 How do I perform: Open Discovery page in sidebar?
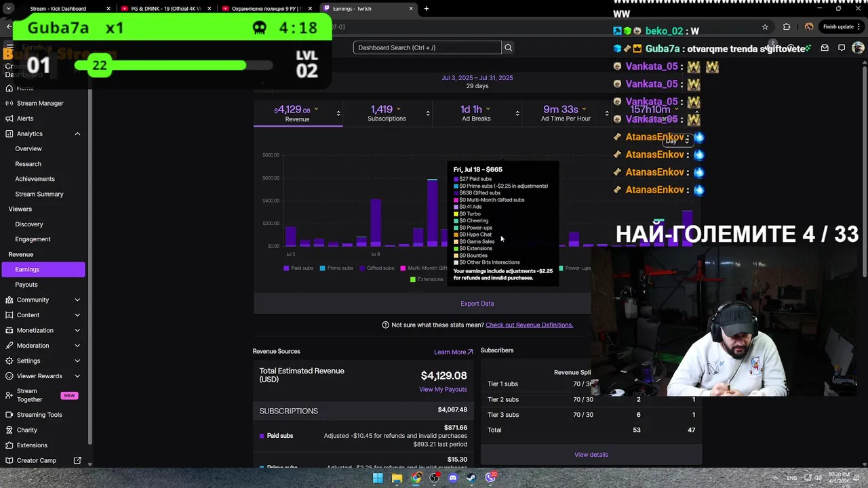pos(29,224)
